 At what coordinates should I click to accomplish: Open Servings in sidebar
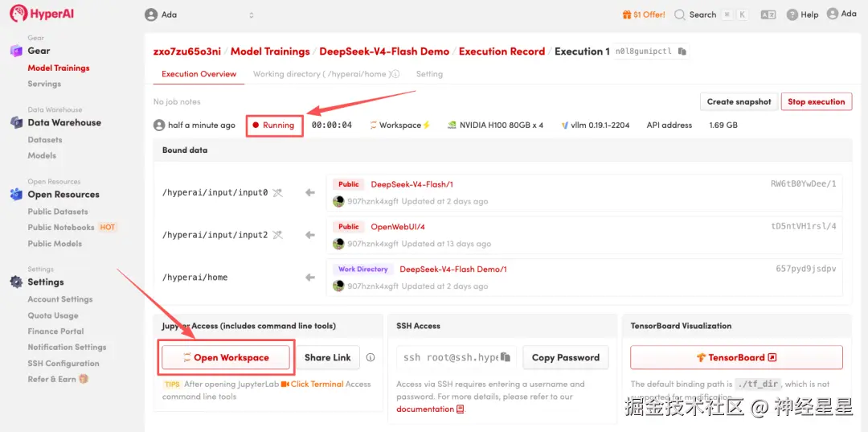point(44,84)
